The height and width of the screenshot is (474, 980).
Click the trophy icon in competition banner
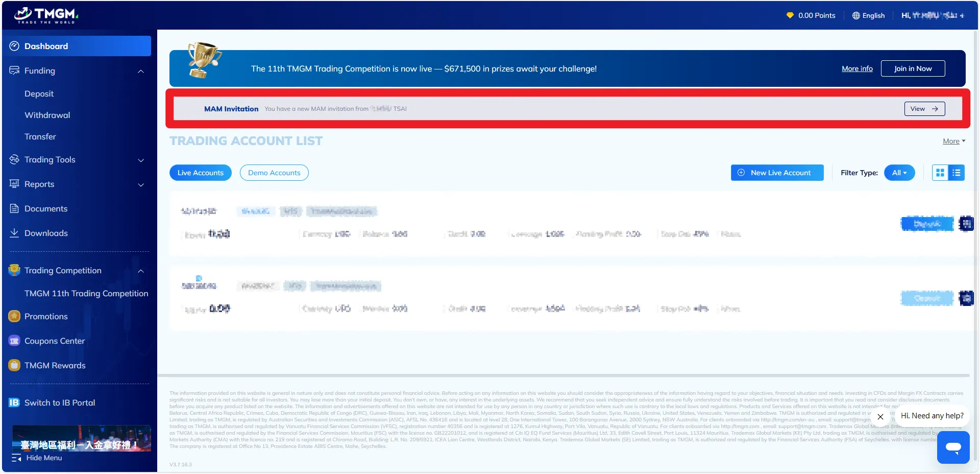point(203,60)
